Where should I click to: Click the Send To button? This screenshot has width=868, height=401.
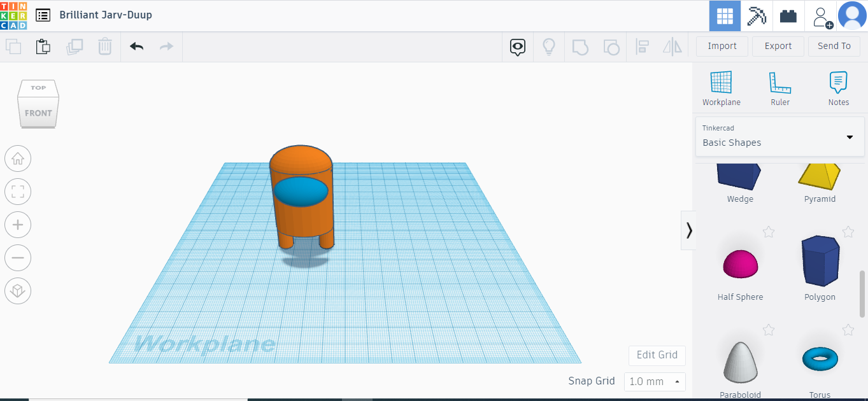tap(834, 46)
